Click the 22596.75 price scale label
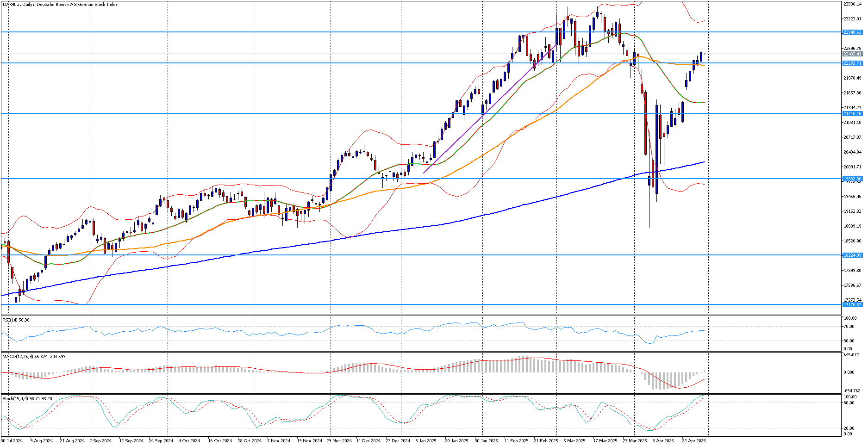Image resolution: width=868 pixels, height=446 pixels. click(x=852, y=48)
